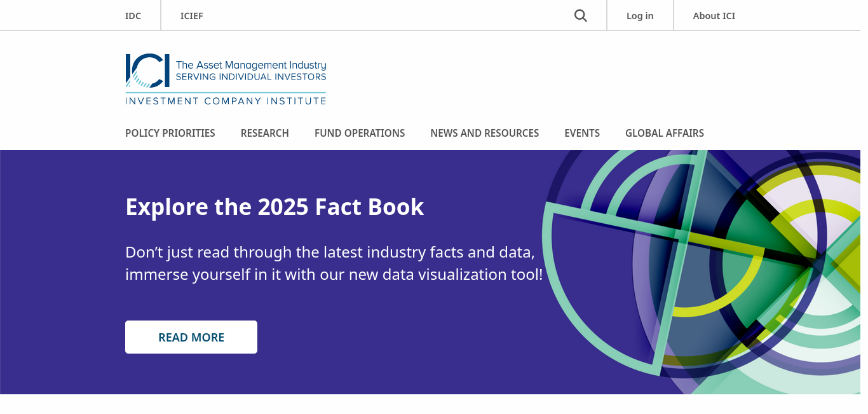Screen dimensions: 868x414
Task: Open the Global Affairs menu
Action: click(x=665, y=133)
